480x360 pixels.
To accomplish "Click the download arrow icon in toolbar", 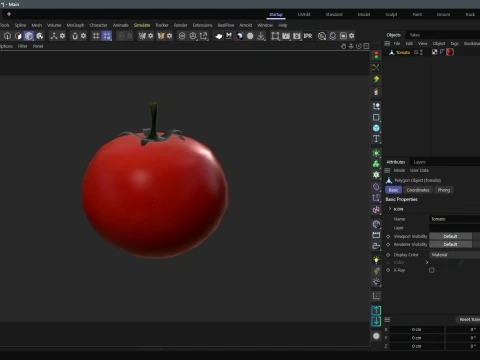I will [261, 36].
